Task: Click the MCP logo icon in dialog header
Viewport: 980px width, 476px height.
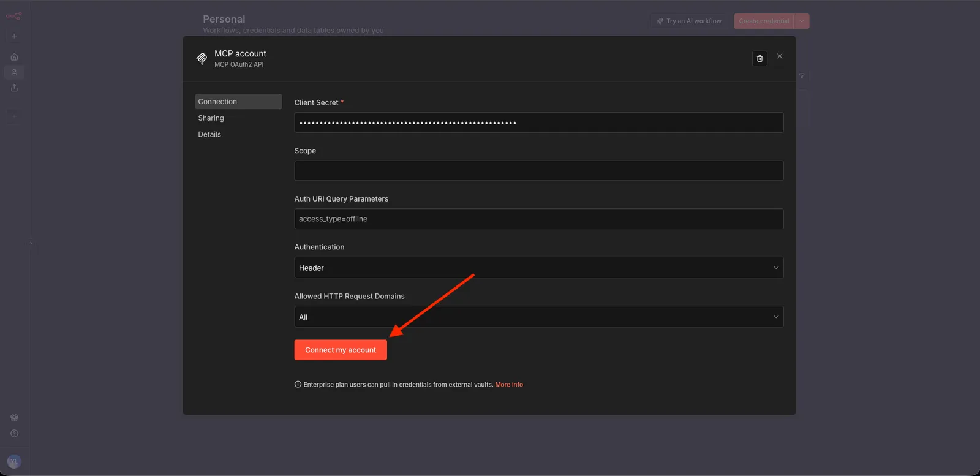Action: coord(202,59)
